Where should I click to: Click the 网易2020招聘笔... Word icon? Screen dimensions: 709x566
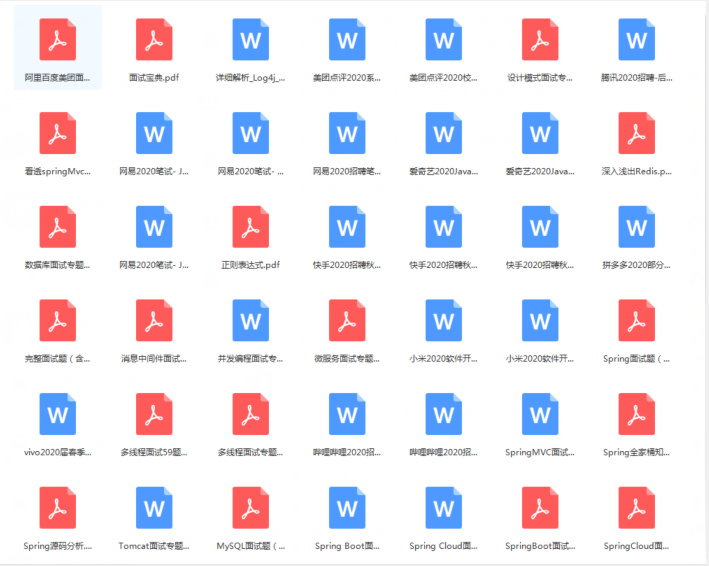[x=347, y=133]
